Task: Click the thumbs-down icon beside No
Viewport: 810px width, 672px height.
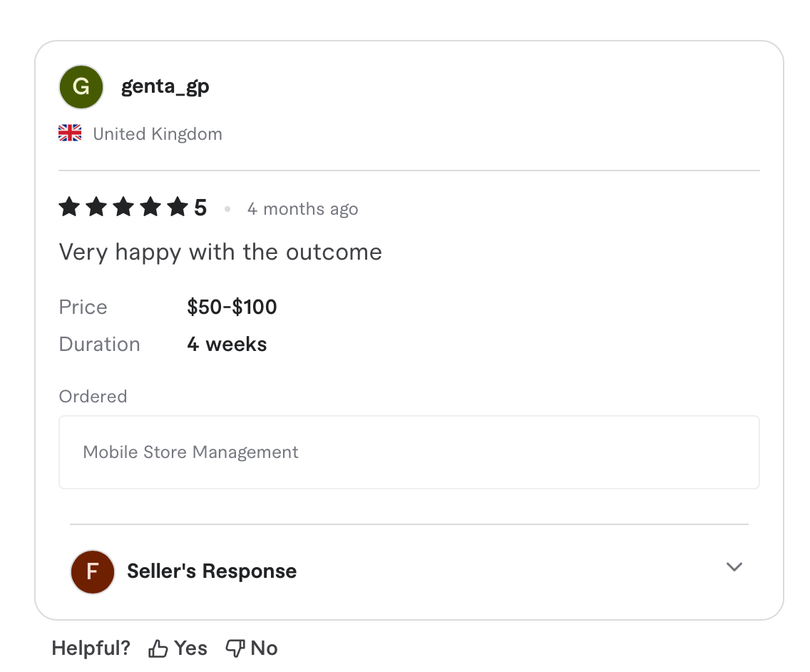Action: [235, 648]
